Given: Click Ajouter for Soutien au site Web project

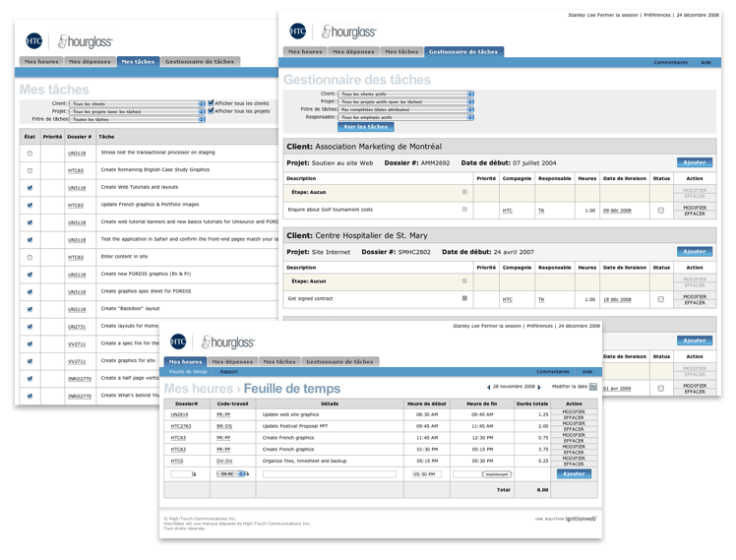Looking at the screenshot, I should pos(695,162).
